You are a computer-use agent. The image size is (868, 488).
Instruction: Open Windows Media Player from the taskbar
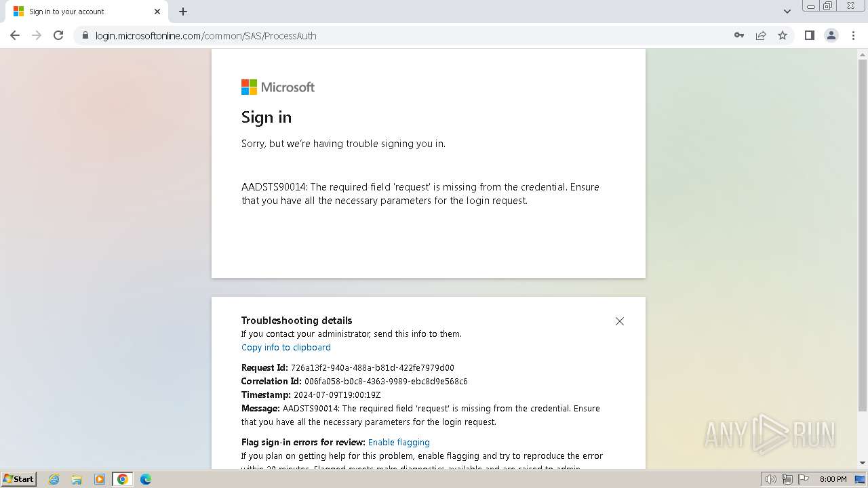100,479
